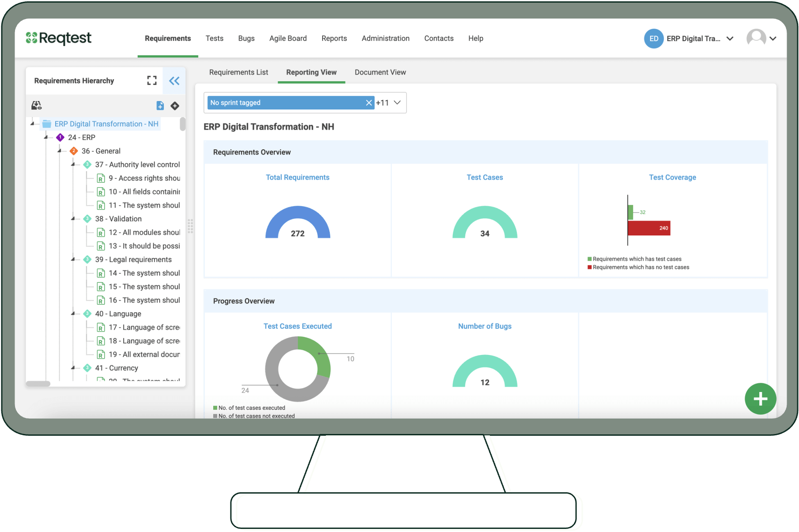Click the requirement icon for 9 - Access rights
Image resolution: width=799 pixels, height=532 pixels.
coord(101,178)
